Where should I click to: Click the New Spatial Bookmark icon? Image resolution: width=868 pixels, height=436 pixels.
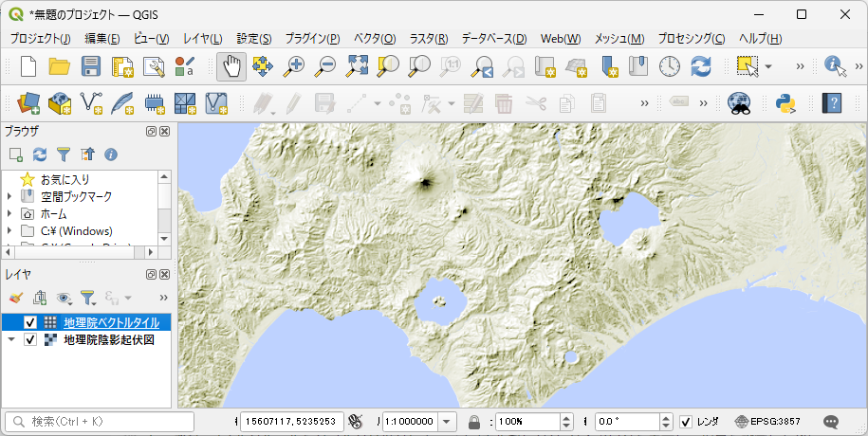608,66
